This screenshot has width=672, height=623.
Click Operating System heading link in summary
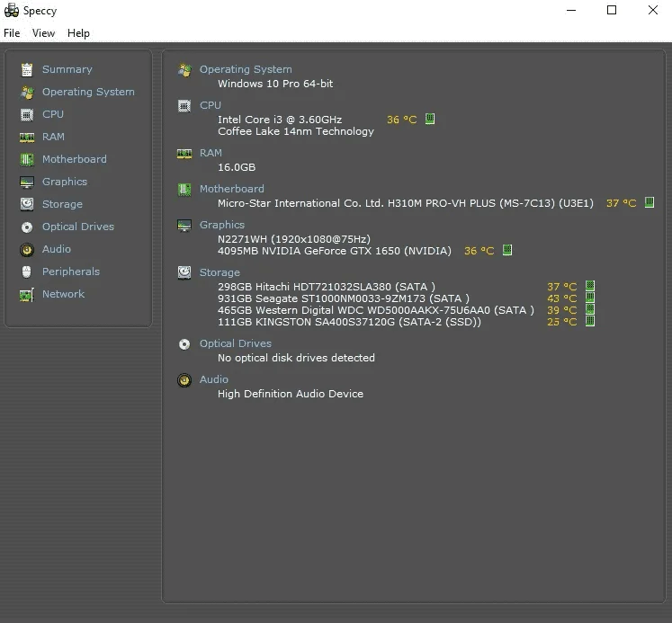pos(246,69)
